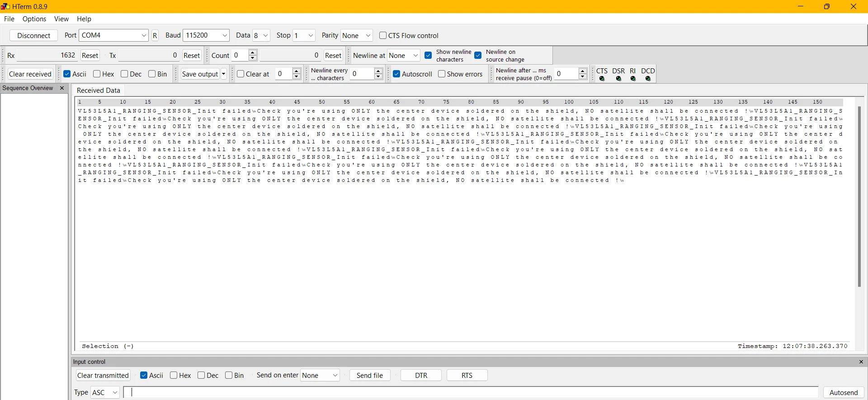Toggle CTS Flow control checkbox

pos(383,35)
